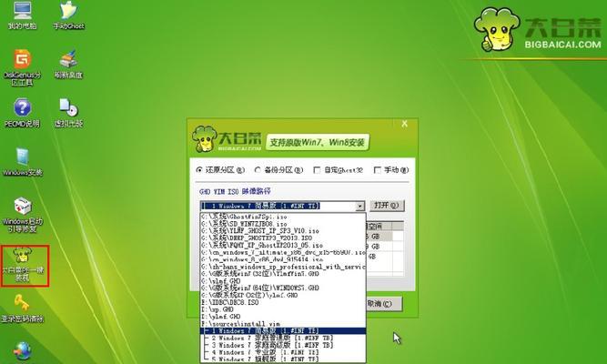Select win7(32位)\YlmfWin7.GHO entry
This screenshot has width=607, height=364.
coord(283,273)
